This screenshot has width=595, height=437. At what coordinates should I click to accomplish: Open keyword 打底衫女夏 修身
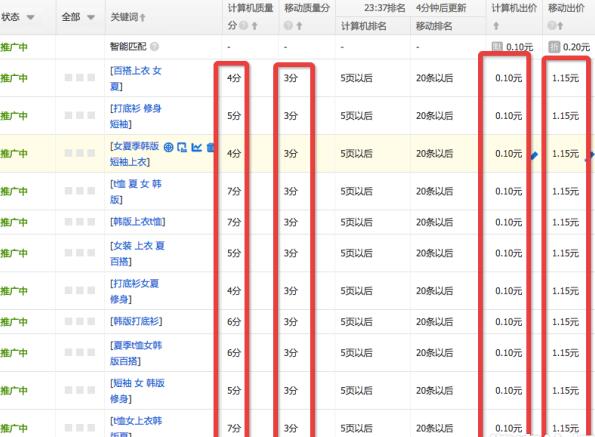134,291
